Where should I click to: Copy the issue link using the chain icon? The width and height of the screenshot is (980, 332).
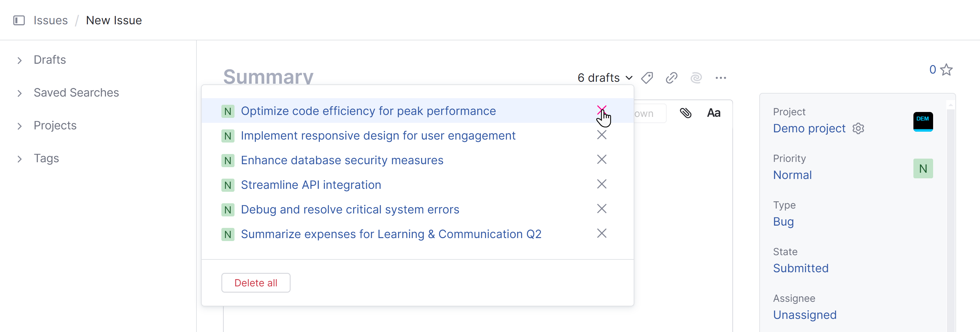[671, 78]
